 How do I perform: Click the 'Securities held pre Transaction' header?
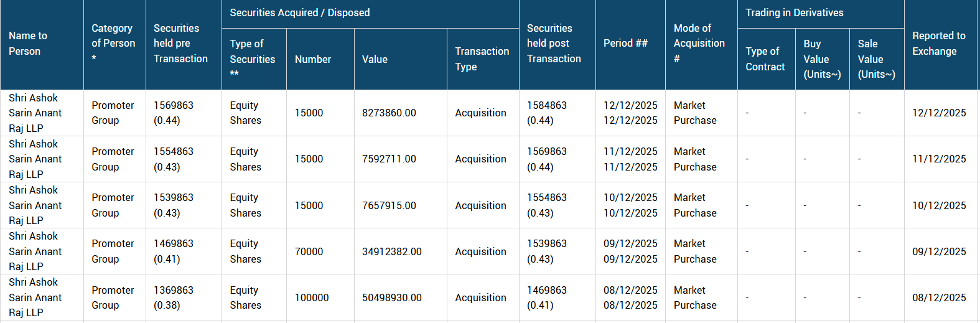pyautogui.click(x=180, y=44)
